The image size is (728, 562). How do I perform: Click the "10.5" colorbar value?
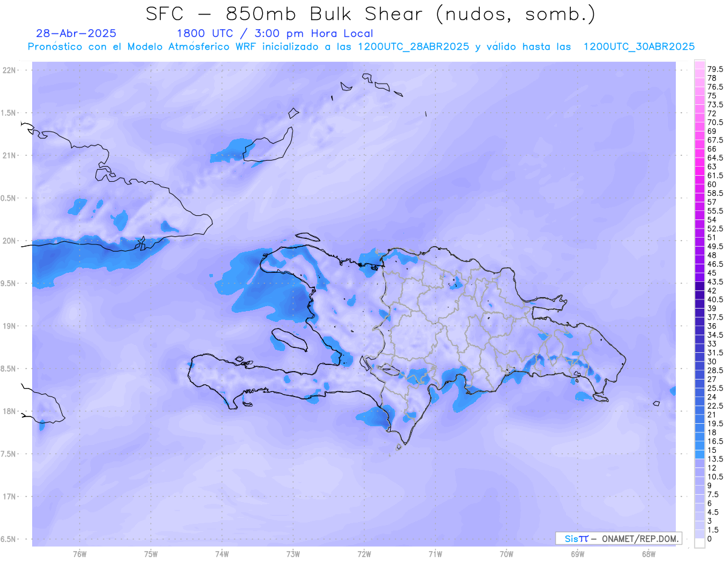(715, 477)
